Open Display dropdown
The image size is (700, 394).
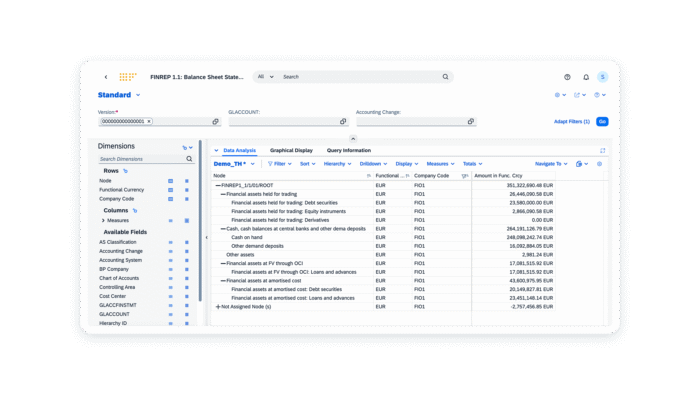coord(407,164)
